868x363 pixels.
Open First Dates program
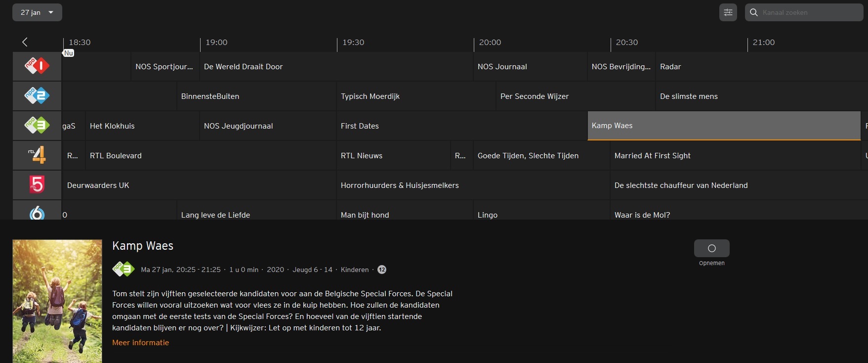click(x=461, y=126)
